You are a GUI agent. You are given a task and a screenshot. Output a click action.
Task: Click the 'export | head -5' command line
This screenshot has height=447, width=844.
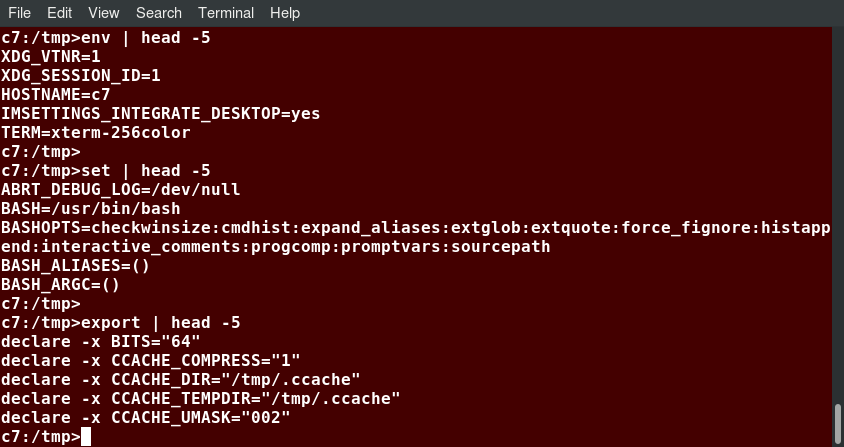pyautogui.click(x=121, y=323)
